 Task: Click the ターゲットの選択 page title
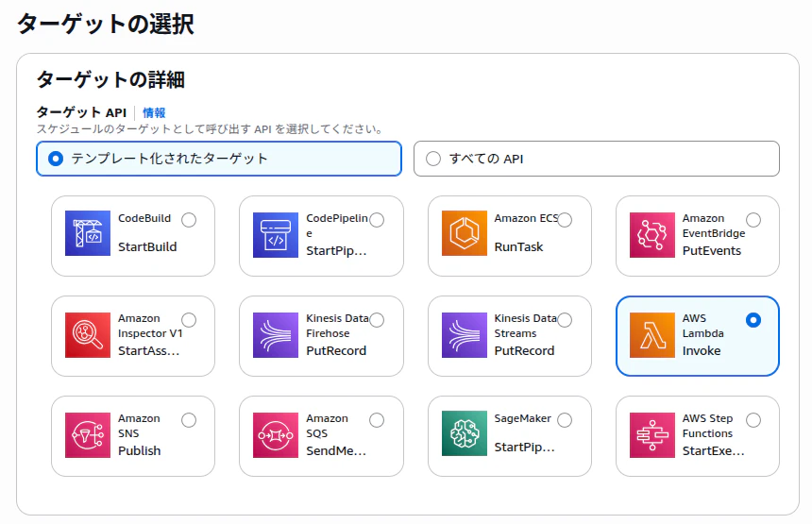106,24
